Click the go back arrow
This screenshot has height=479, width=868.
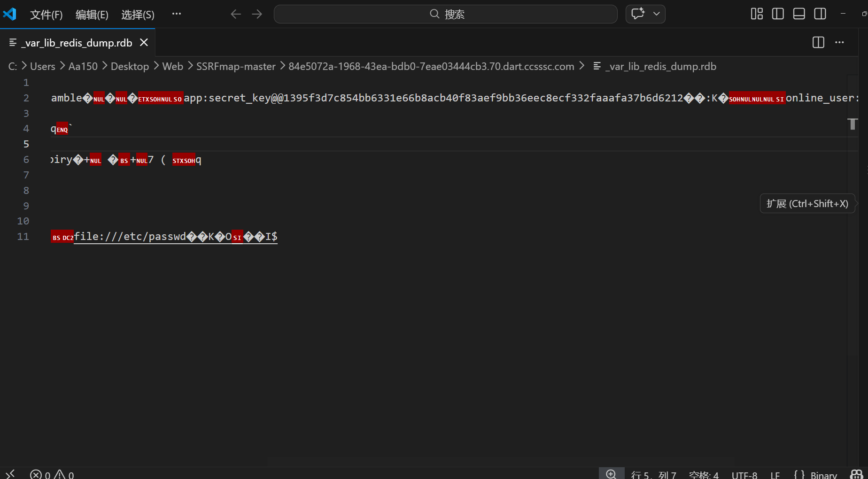pyautogui.click(x=236, y=14)
